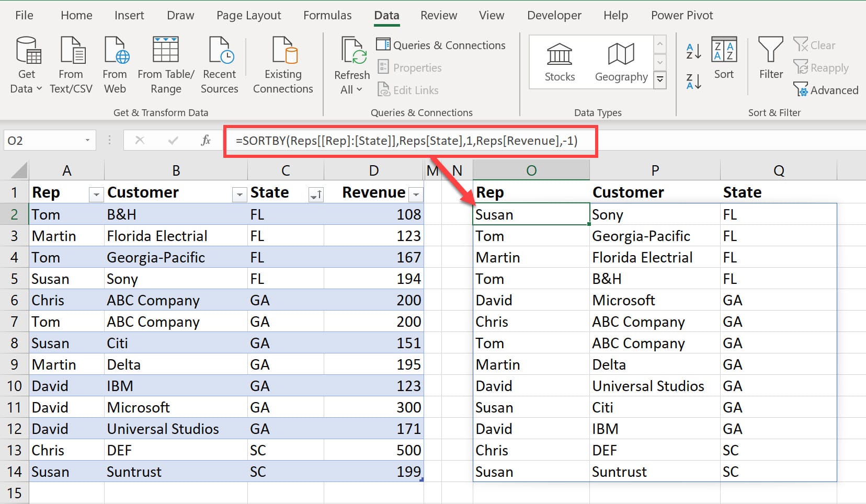Screen dimensions: 866x504
Task: Sort Z to A descending
Action: click(693, 82)
